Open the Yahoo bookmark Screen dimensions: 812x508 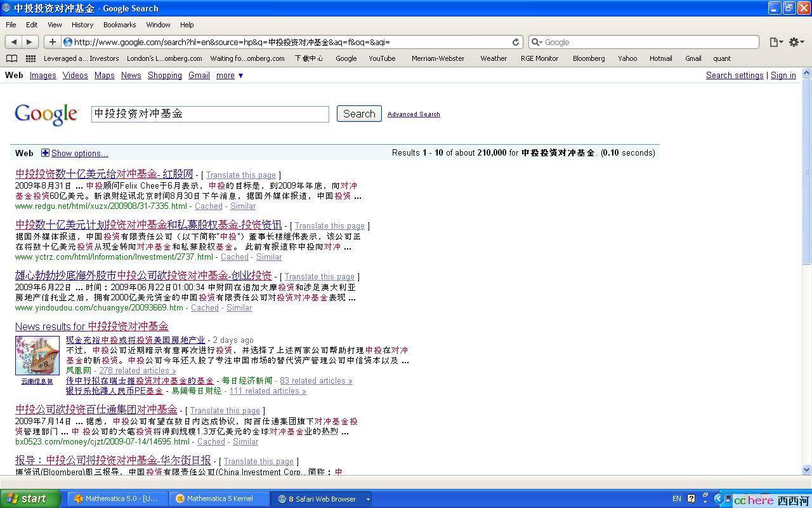pyautogui.click(x=627, y=58)
